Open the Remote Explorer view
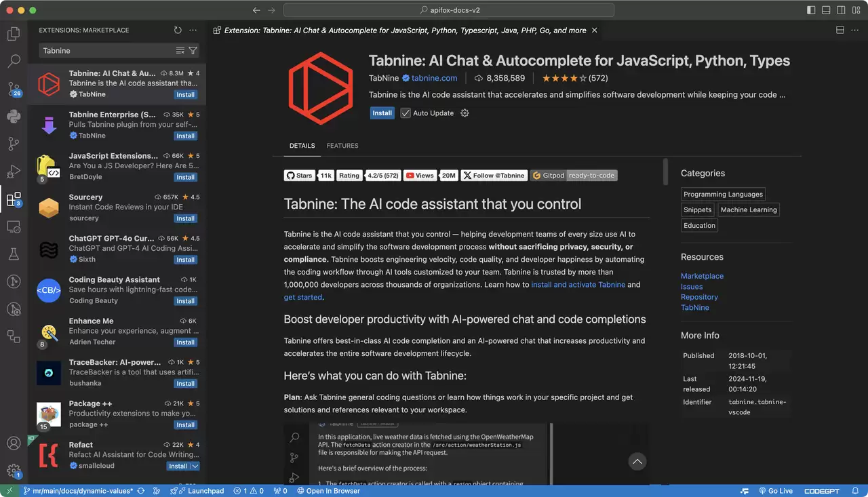868x497 pixels. 14,226
